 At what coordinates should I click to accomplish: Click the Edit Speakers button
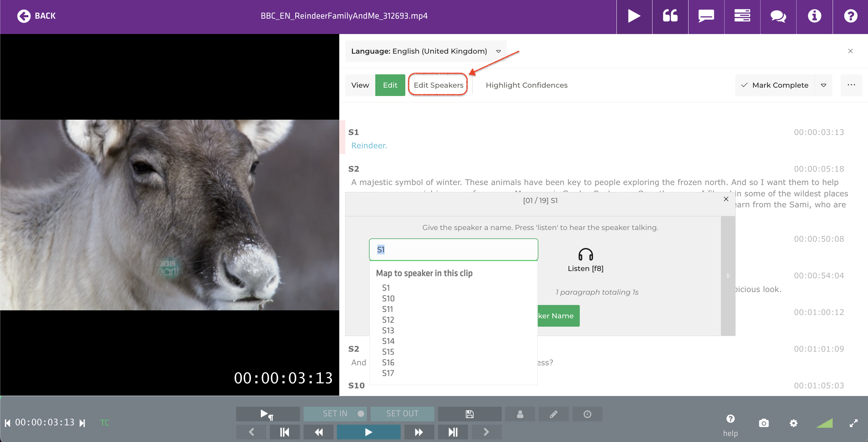tap(438, 85)
